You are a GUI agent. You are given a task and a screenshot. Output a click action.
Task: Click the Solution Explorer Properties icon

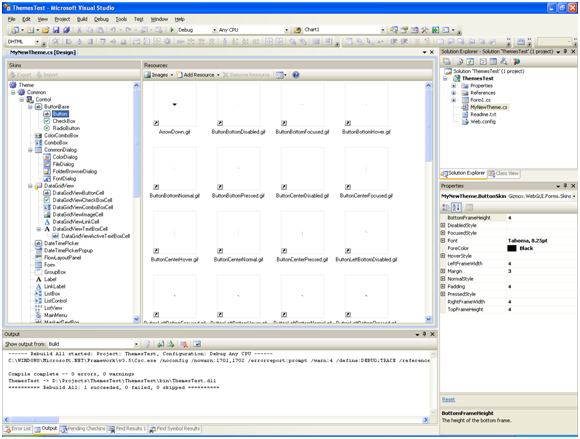[447, 61]
